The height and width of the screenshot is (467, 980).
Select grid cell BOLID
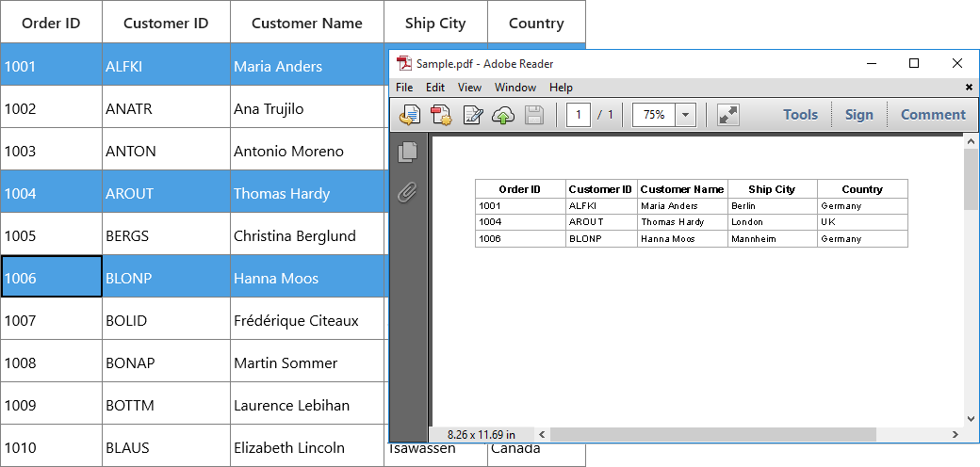[166, 319]
